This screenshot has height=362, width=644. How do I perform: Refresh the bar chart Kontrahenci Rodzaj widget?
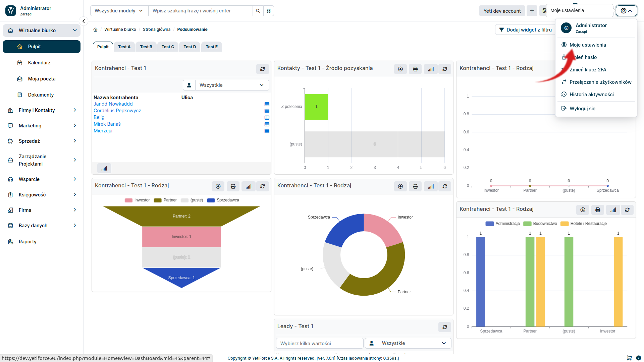point(627,210)
